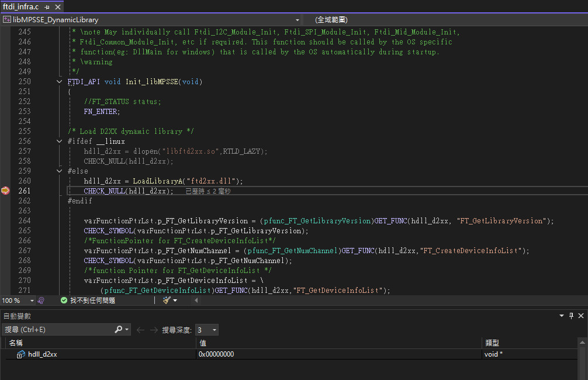Click the Autos search input field

[x=58, y=330]
